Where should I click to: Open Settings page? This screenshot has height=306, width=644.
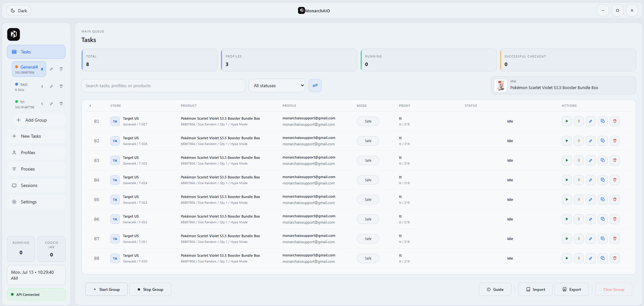point(36,202)
